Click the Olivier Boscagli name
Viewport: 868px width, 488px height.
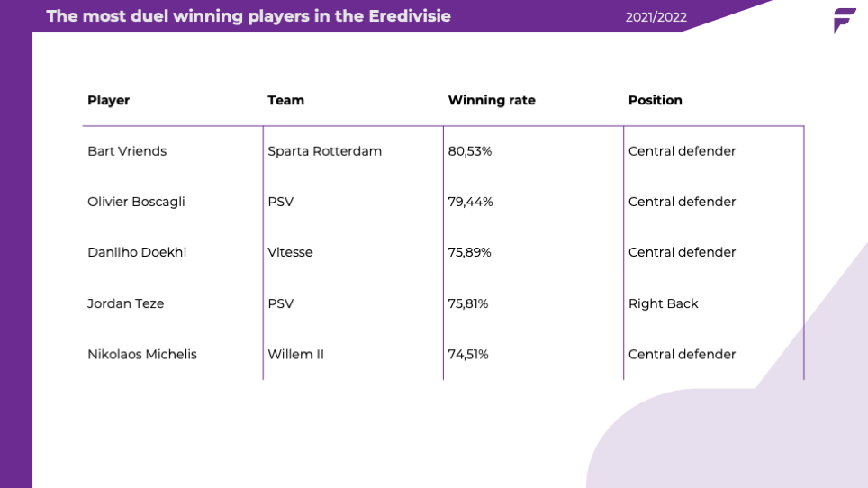[136, 202]
